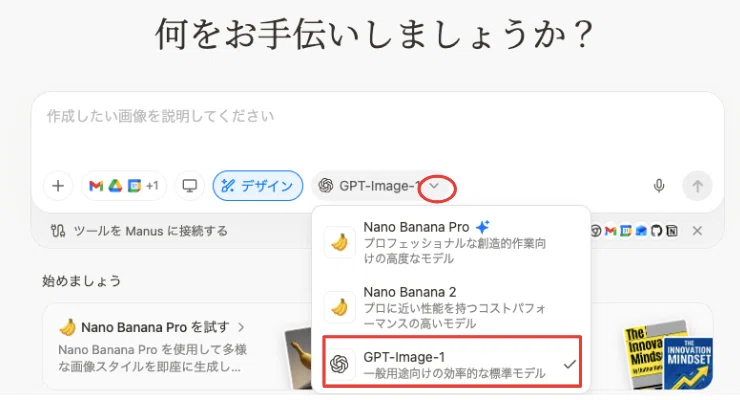Viewport: 740px width, 400px height.
Task: Send the prompt with the up-arrow button
Action: point(697,186)
